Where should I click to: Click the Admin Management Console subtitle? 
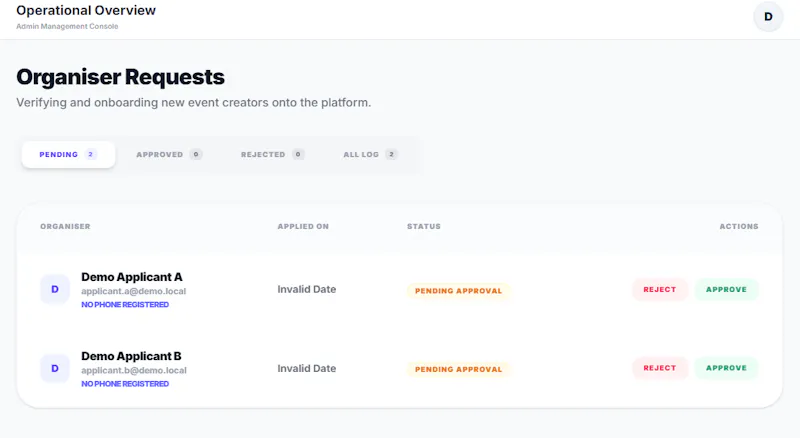pos(67,26)
